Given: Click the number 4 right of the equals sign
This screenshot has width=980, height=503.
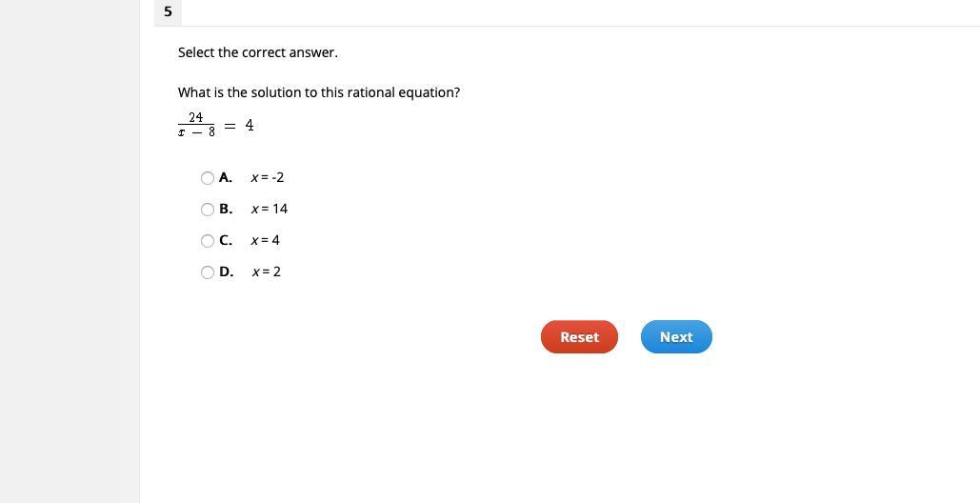Looking at the screenshot, I should (x=250, y=126).
